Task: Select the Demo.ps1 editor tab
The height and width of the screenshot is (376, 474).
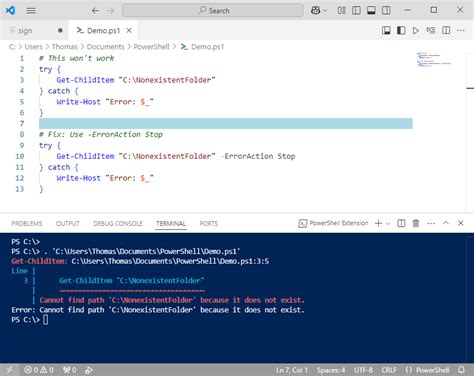Action: (x=103, y=31)
